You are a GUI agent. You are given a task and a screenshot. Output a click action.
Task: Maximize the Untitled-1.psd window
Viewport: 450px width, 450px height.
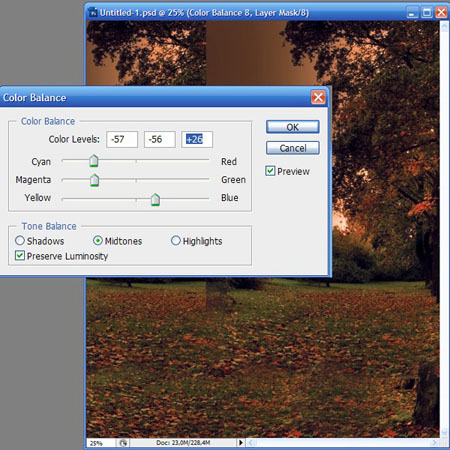point(427,13)
